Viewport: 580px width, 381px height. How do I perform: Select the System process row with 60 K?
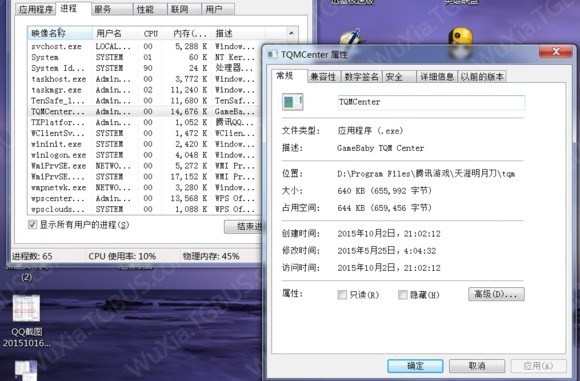(144, 57)
